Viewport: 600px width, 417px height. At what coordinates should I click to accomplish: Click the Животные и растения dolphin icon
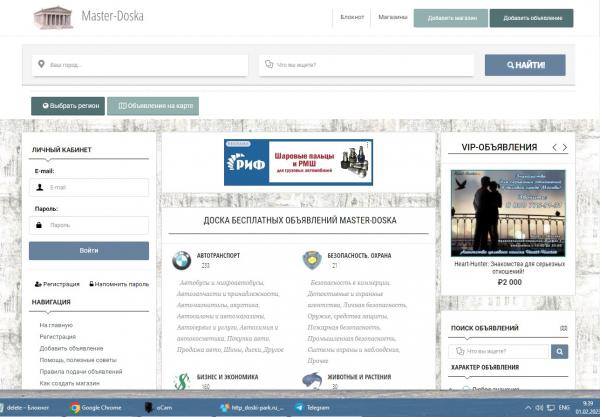[312, 381]
